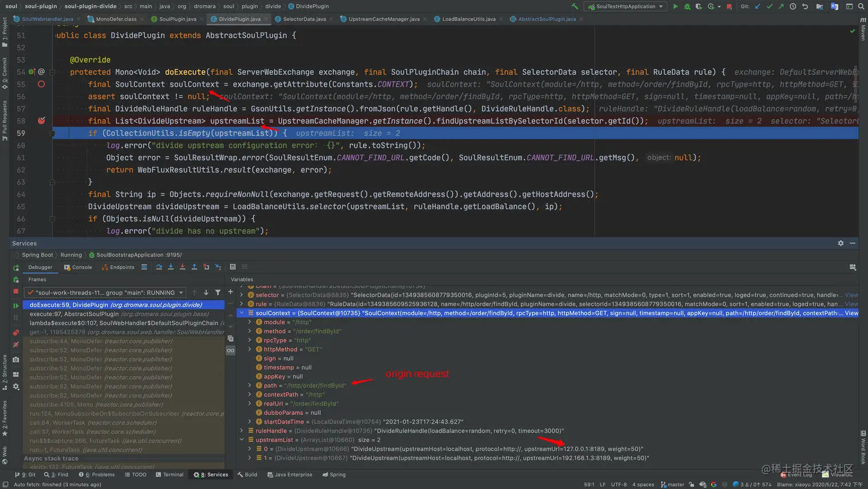Rerun the service in the Services sidebar
This screenshot has height=489, width=868.
pos(16,268)
